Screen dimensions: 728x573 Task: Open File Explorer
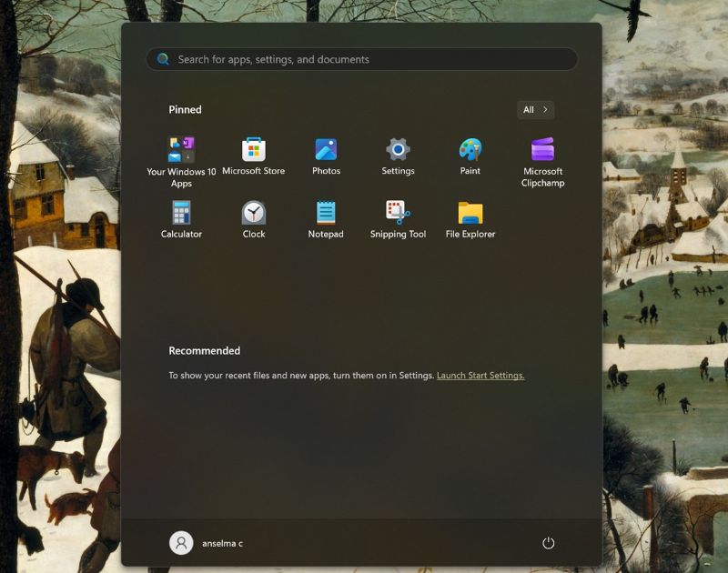(470, 219)
